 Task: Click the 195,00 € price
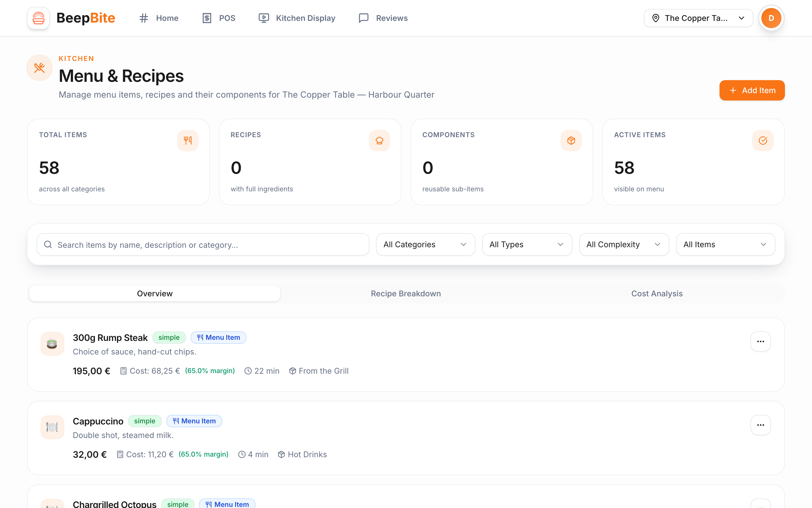(91, 371)
